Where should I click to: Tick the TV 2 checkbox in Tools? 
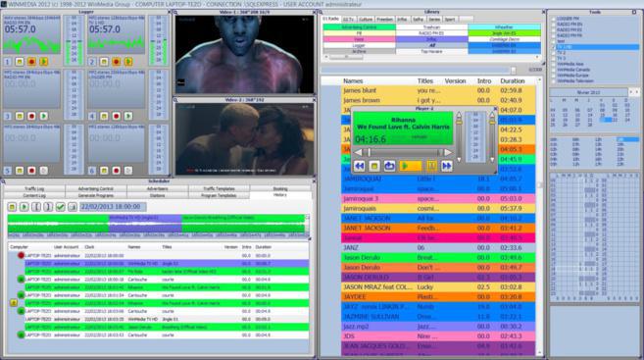[x=553, y=53]
